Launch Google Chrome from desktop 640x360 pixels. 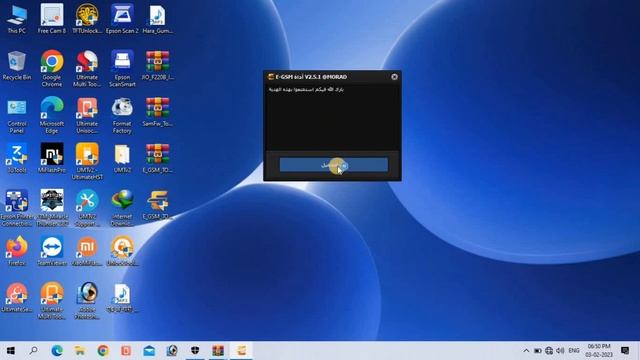[52, 69]
